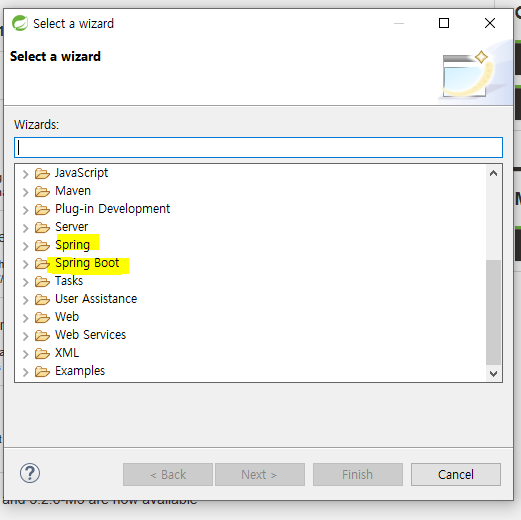Expand the XML category

(25, 354)
